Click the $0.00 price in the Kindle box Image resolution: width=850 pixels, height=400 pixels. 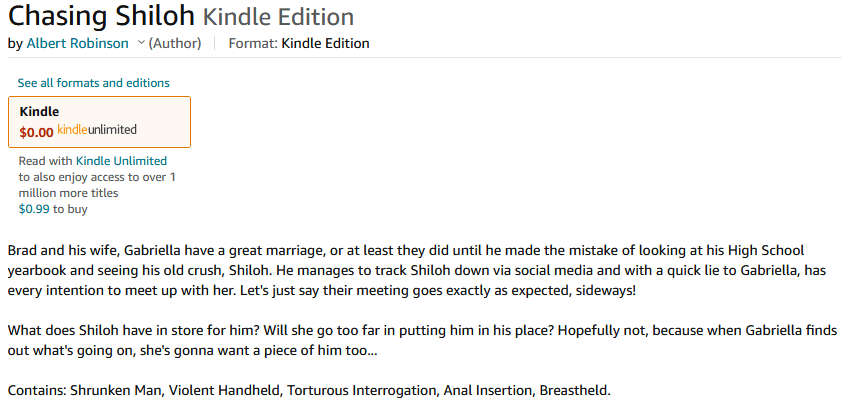click(x=36, y=131)
